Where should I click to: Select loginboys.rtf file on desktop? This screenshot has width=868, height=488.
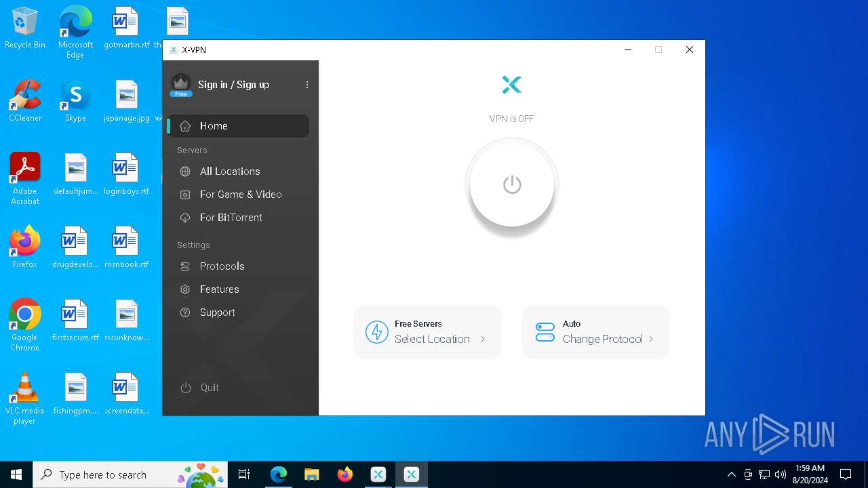[x=126, y=174]
